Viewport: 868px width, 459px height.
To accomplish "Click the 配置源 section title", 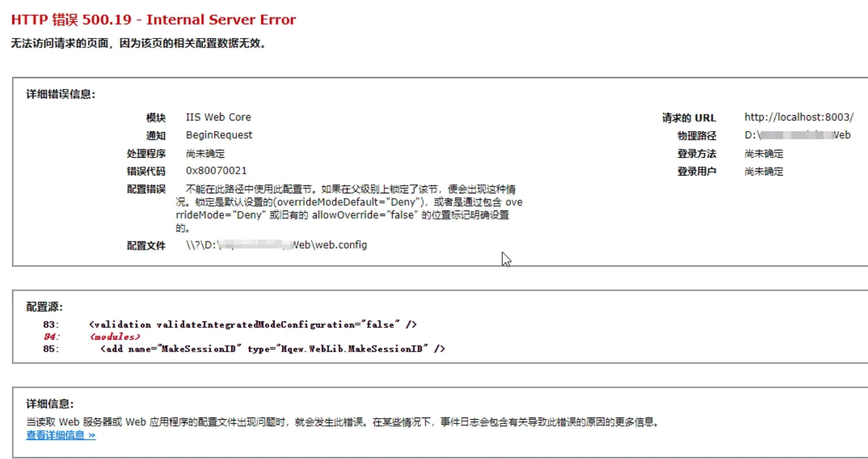I will (44, 307).
